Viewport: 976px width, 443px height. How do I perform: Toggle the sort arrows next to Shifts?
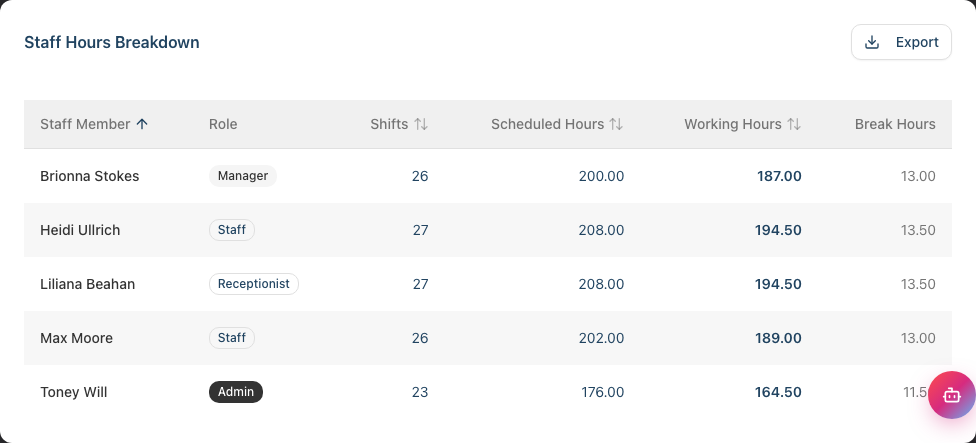coord(421,124)
